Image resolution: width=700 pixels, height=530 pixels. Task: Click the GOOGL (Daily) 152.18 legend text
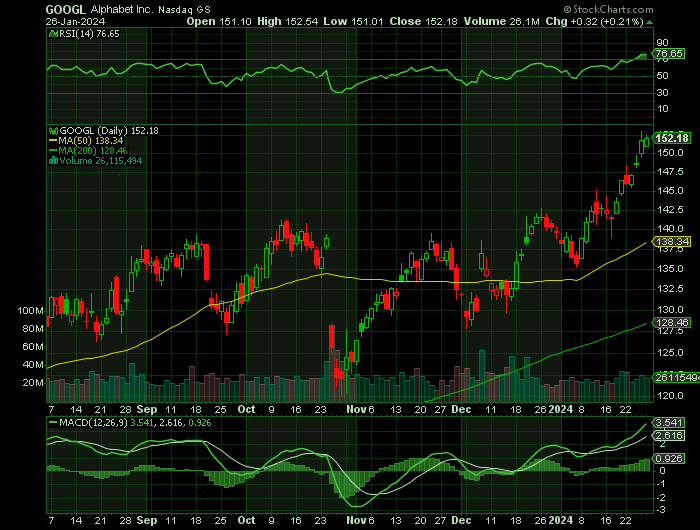pos(109,131)
